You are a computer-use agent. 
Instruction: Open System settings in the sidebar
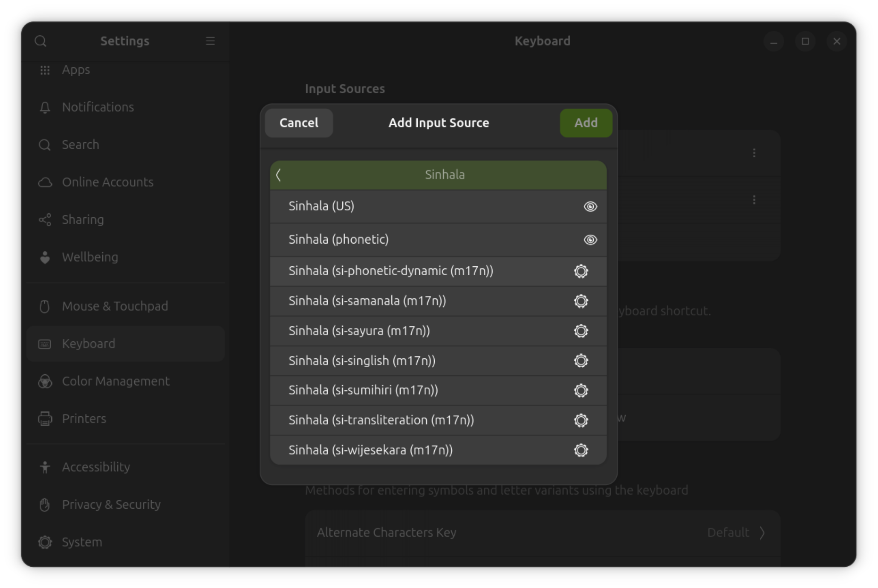point(125,542)
